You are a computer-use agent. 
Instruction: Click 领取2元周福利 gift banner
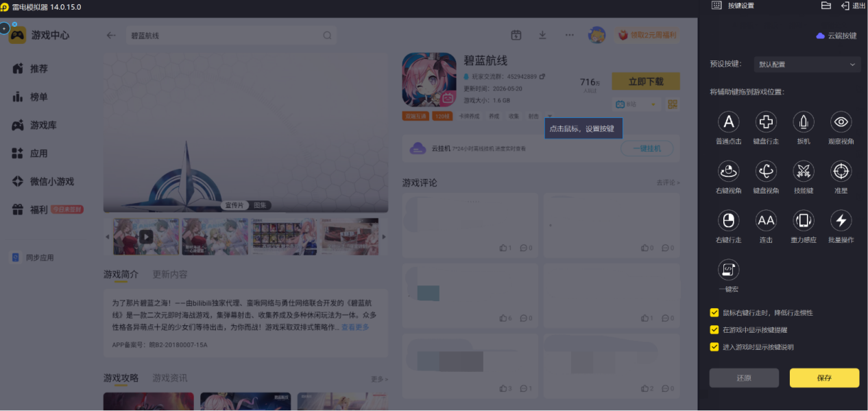pos(647,35)
